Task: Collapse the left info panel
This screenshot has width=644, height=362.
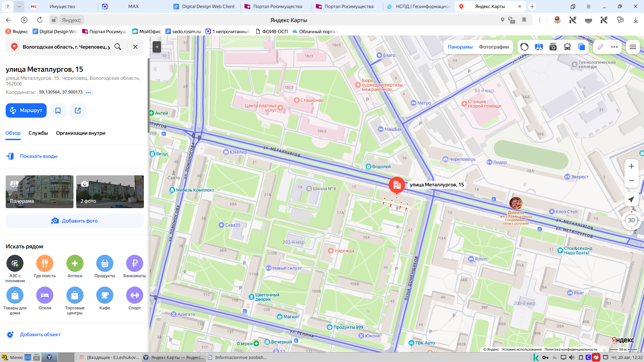Action: tap(157, 47)
